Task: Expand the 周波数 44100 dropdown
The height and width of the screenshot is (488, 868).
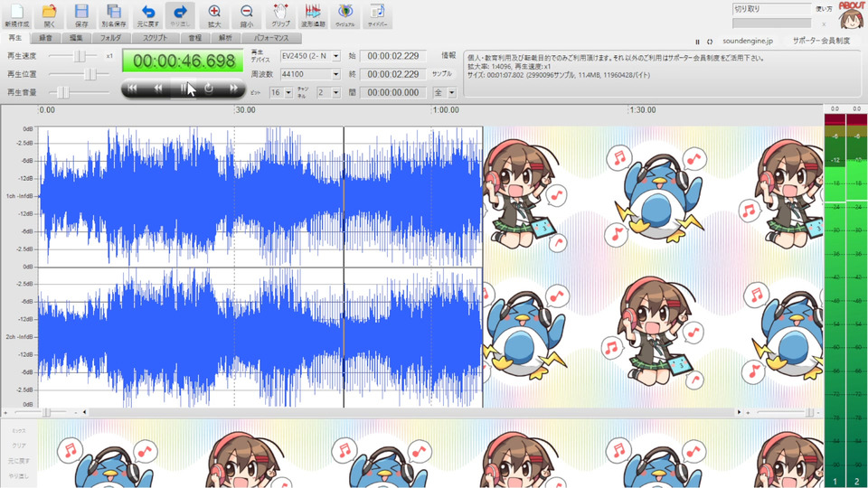Action: pos(335,74)
